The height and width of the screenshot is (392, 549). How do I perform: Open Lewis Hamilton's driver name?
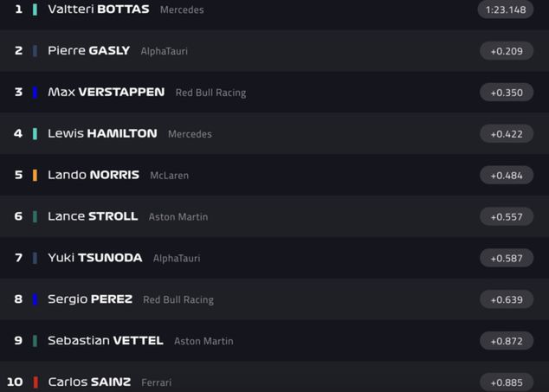point(102,133)
